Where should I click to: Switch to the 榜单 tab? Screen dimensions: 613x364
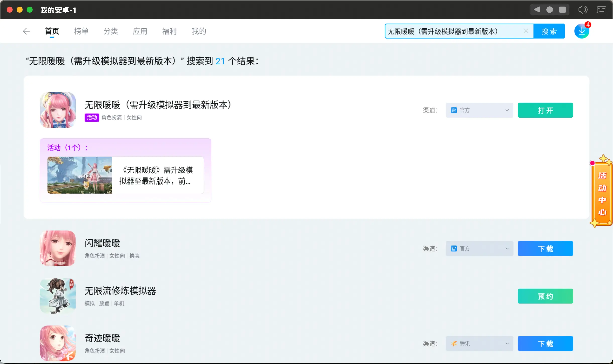click(x=81, y=31)
